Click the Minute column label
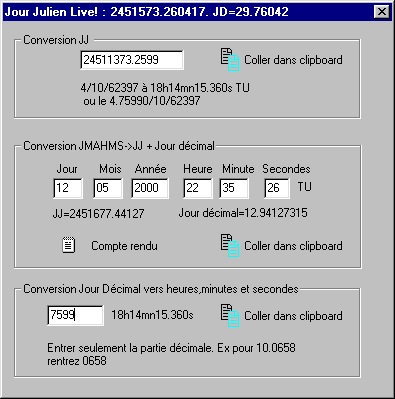The image size is (395, 399). pyautogui.click(x=238, y=169)
